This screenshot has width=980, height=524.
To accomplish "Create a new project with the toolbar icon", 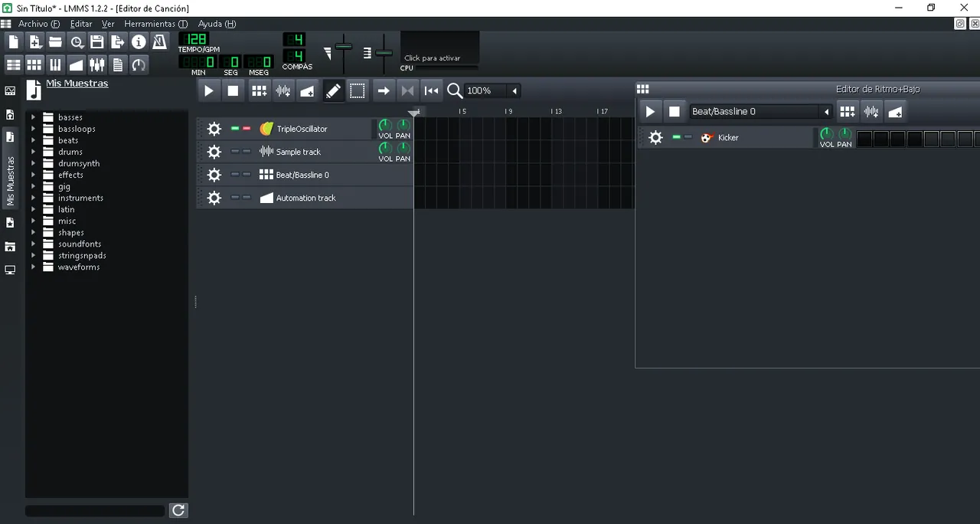I will [14, 42].
